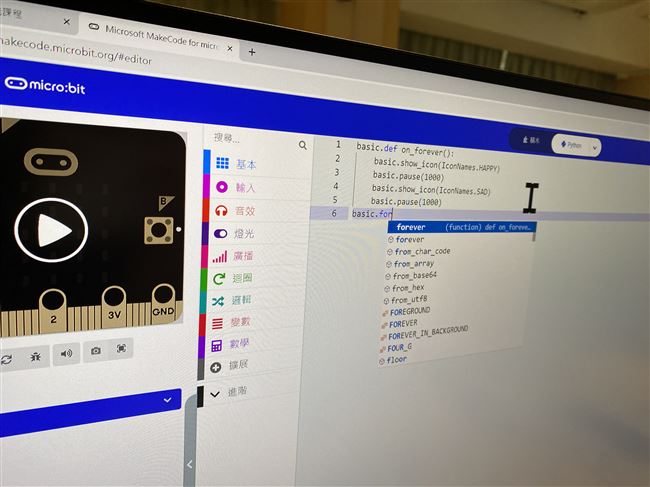Viewport: 650px width, 487px height.
Task: Start the simulator play button
Action: pos(51,230)
